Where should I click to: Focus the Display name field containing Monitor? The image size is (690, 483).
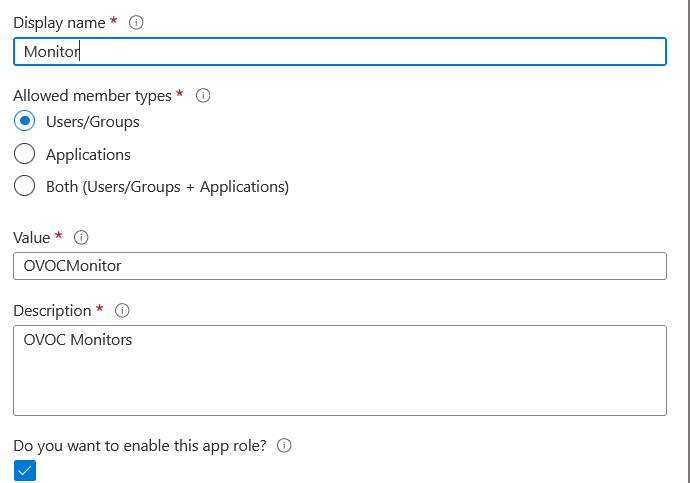click(x=340, y=52)
